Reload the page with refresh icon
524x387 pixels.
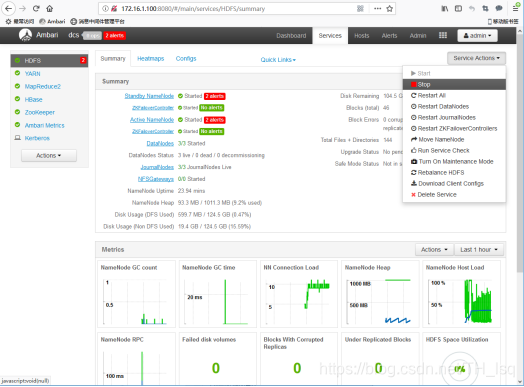point(36,8)
